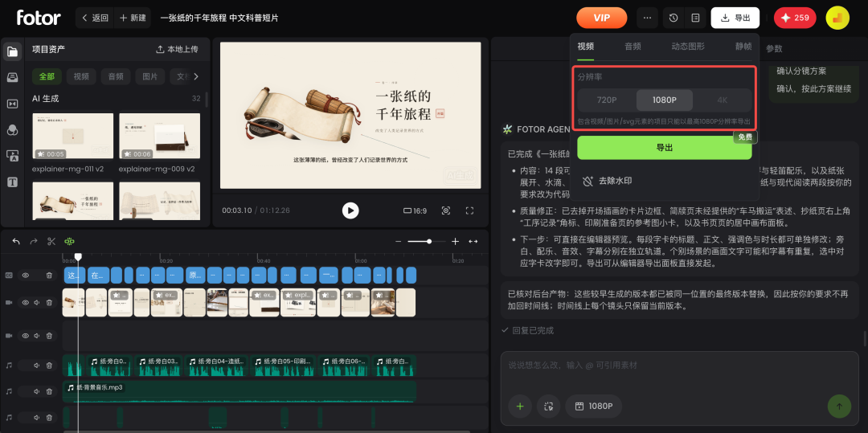This screenshot has height=433, width=868.
Task: Capture a snapshot of the preview frame
Action: tap(445, 210)
